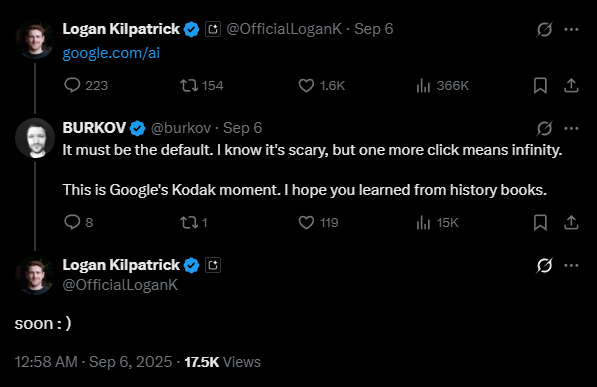This screenshot has width=597, height=387.
Task: Open the google.com/ai link
Action: [x=111, y=53]
